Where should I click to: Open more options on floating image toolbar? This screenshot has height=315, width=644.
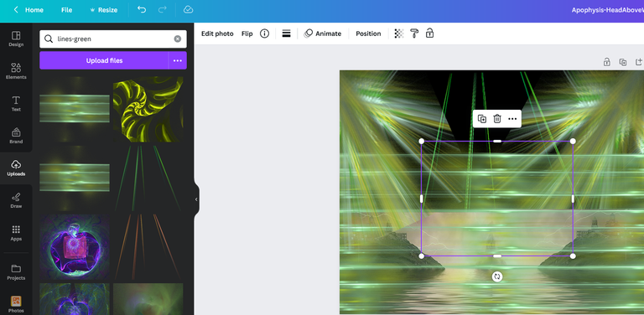[x=512, y=119]
